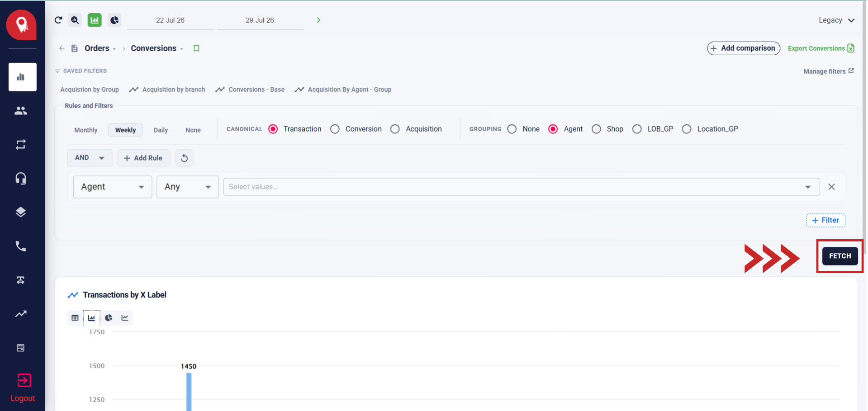
Task: Open the layers sidebar icon
Action: point(21,212)
